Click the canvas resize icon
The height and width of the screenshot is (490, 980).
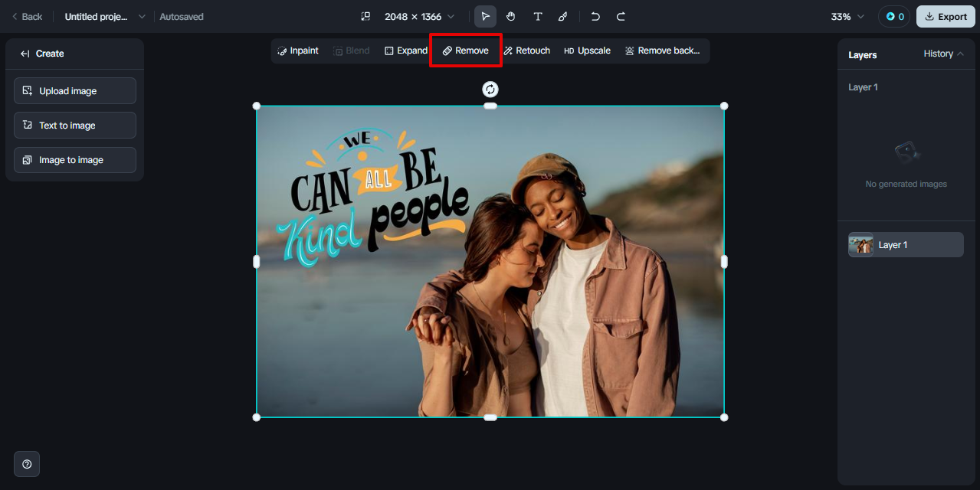[x=366, y=16]
